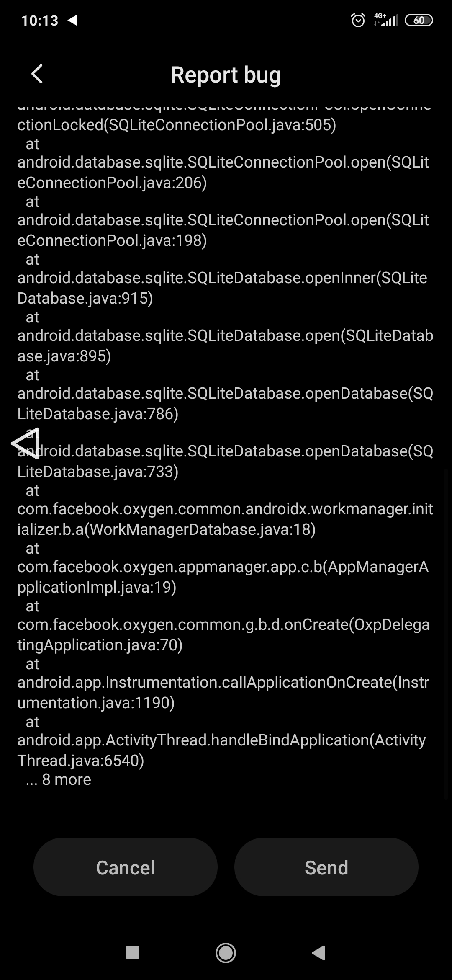The height and width of the screenshot is (980, 452).
Task: Tap the alarm clock status icon
Action: [x=358, y=20]
